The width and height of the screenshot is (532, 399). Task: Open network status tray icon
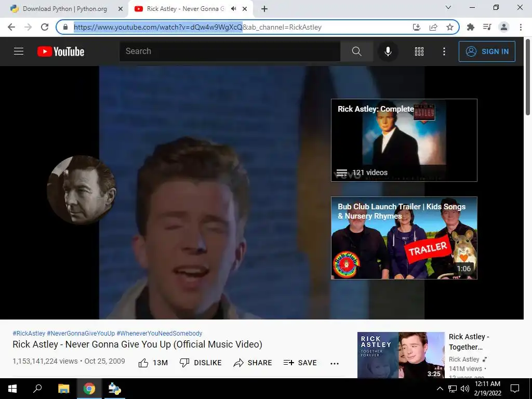click(453, 389)
